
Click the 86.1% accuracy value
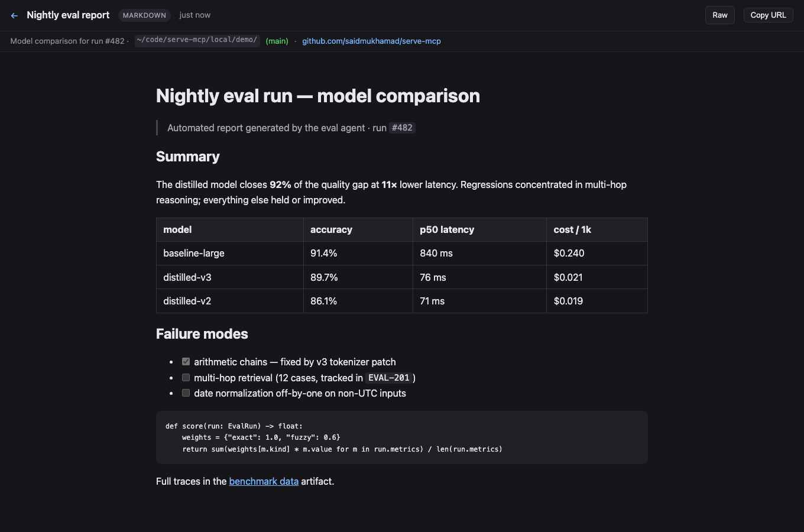323,301
